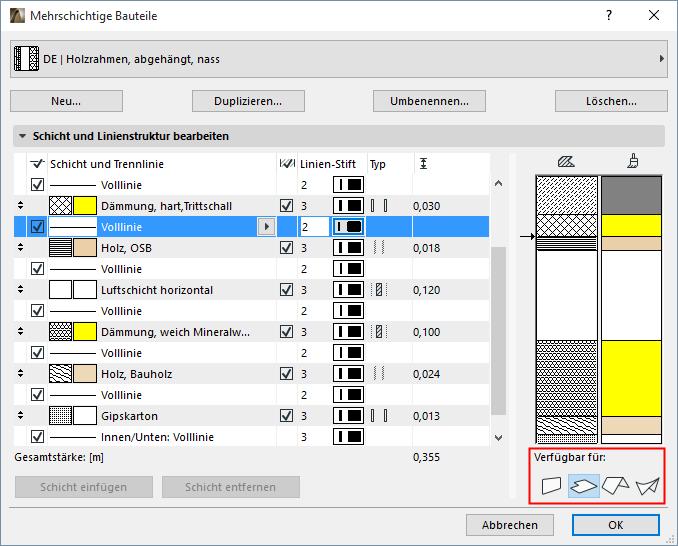Open the pen picker of Luftschicht horizontal row
This screenshot has width=678, height=546.
(349, 290)
